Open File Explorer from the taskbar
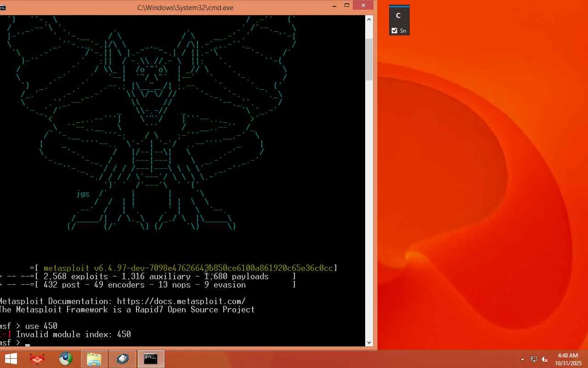The width and height of the screenshot is (588, 368). [x=94, y=359]
